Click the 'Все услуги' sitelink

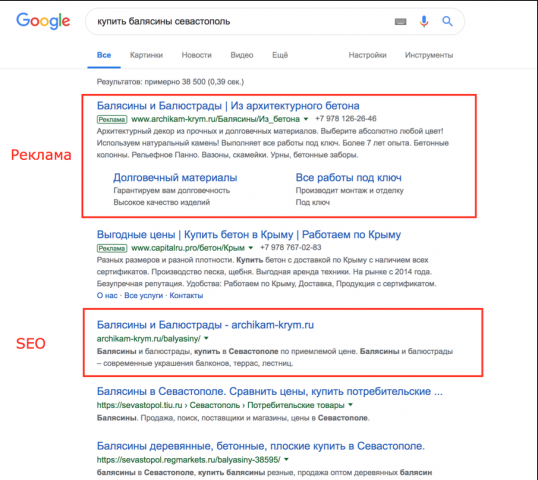(143, 295)
